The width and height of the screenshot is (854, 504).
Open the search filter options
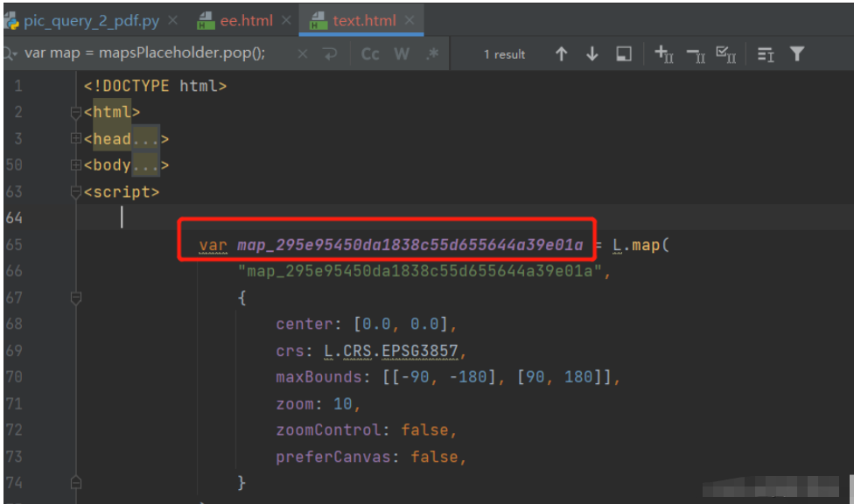coord(796,53)
